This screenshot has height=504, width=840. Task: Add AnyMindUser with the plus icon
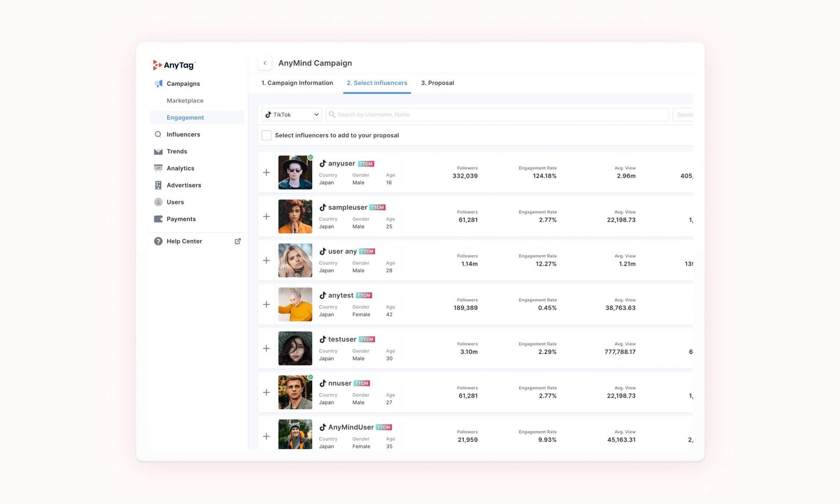(x=266, y=436)
